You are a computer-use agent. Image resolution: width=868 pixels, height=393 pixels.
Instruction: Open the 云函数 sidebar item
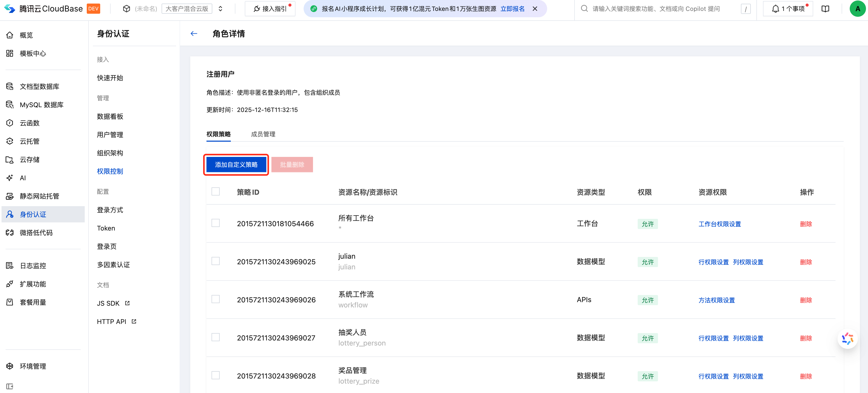[x=30, y=123]
